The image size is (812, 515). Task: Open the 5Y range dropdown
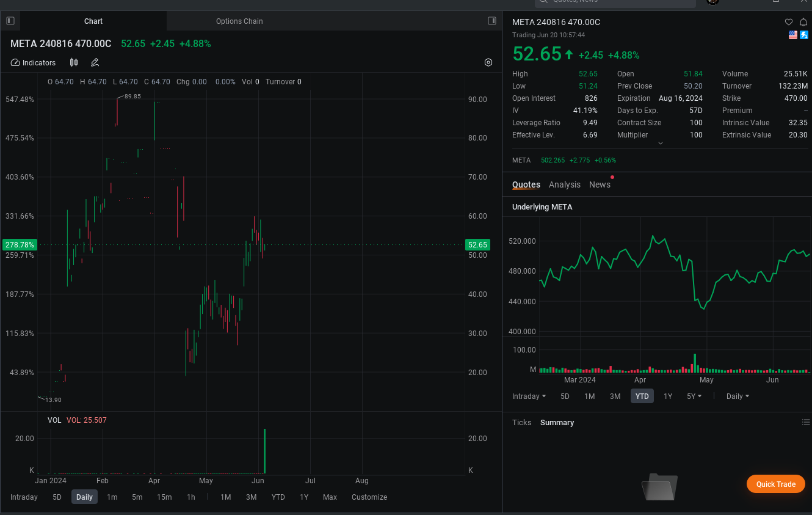pyautogui.click(x=694, y=396)
